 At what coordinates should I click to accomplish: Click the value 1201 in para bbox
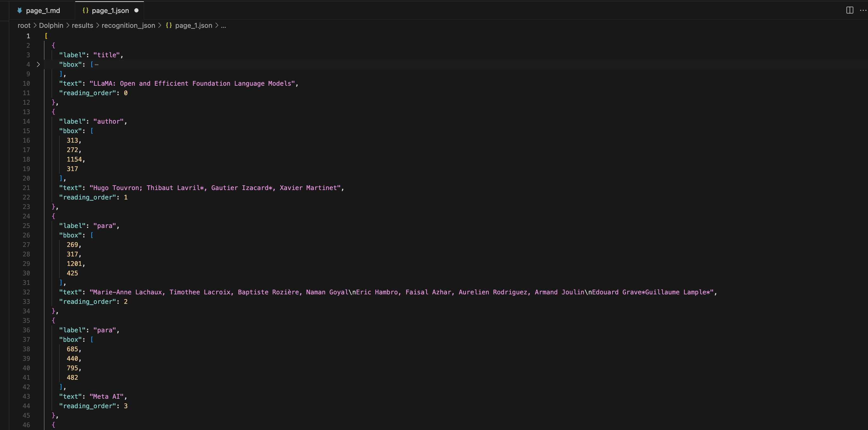click(74, 263)
